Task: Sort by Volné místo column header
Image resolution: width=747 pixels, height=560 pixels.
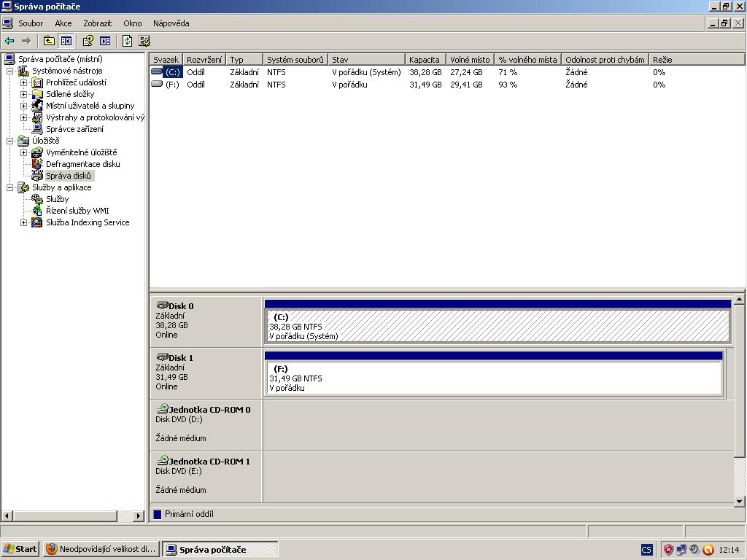Action: click(x=471, y=60)
